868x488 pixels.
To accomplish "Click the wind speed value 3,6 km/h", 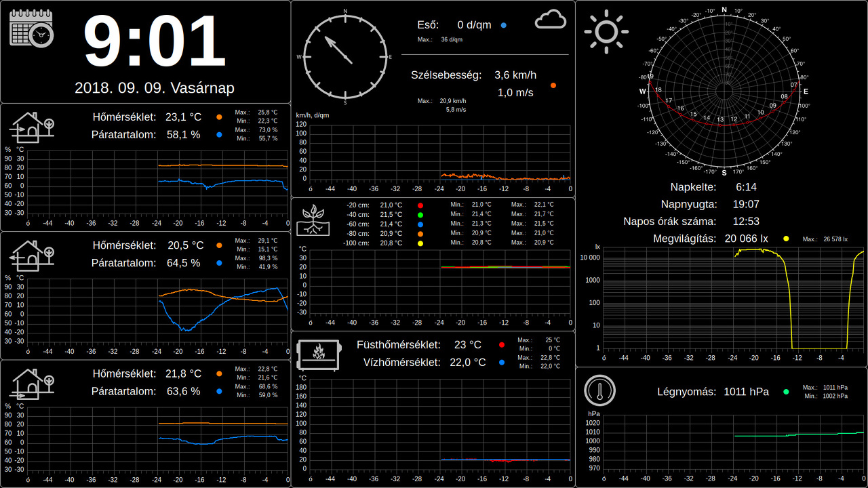I will point(515,75).
